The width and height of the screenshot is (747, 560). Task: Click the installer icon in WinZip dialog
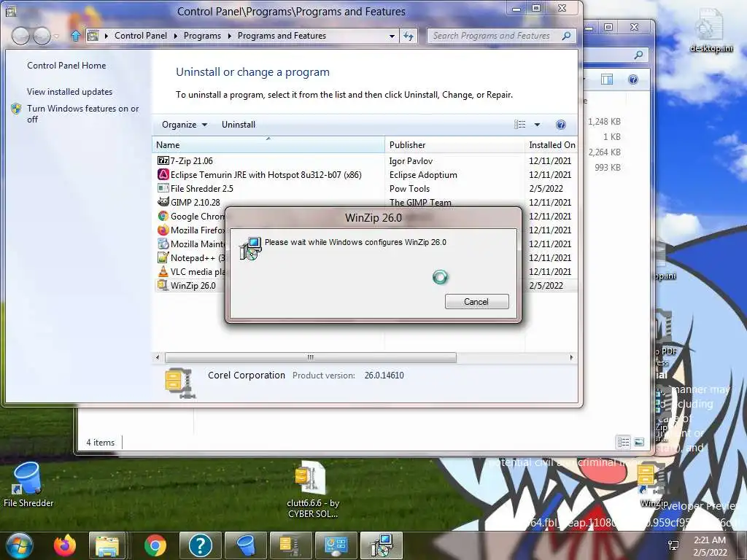point(250,248)
